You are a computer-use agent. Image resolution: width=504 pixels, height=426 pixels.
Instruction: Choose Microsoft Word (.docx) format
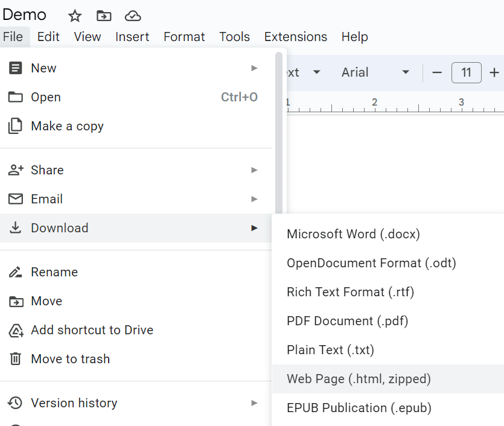pos(353,234)
